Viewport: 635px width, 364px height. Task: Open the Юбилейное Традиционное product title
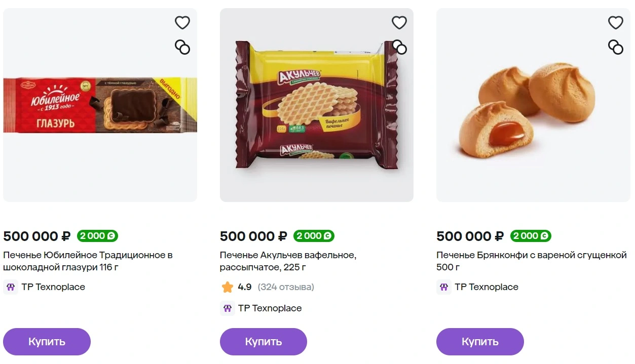click(x=88, y=261)
